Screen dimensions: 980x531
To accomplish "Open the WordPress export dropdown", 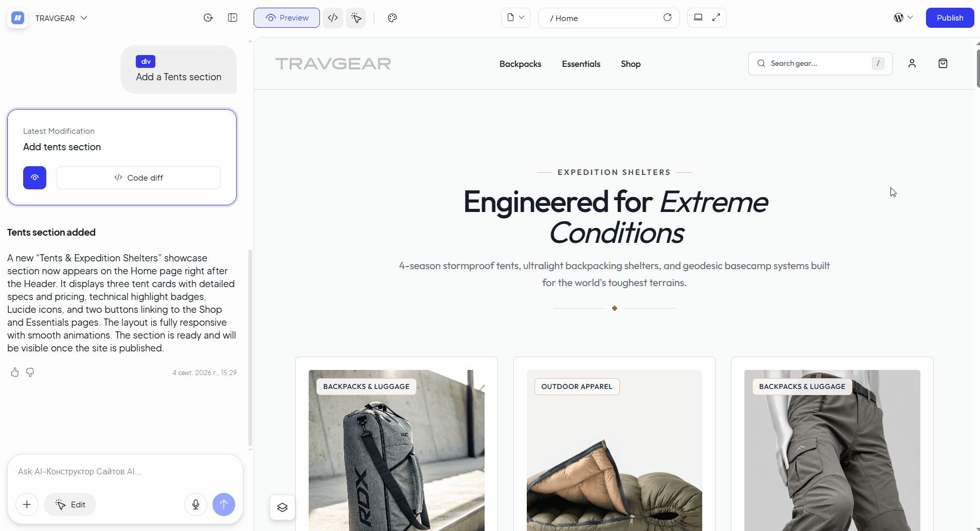I will click(903, 17).
